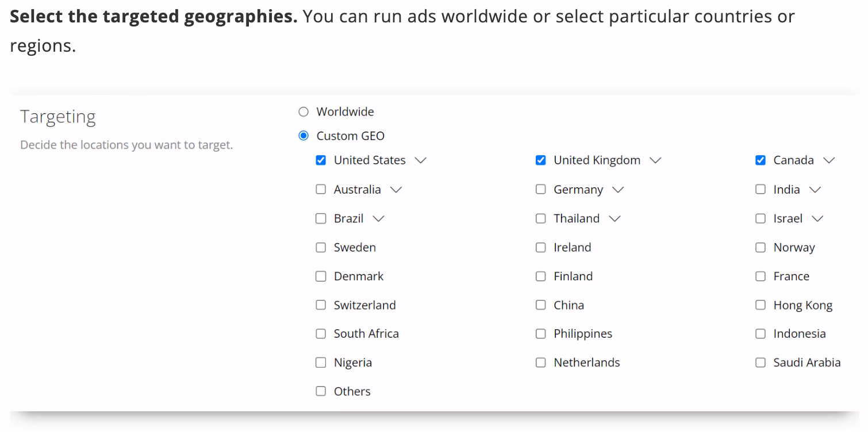868x432 pixels.
Task: Tick the South Africa checkbox
Action: tap(321, 334)
